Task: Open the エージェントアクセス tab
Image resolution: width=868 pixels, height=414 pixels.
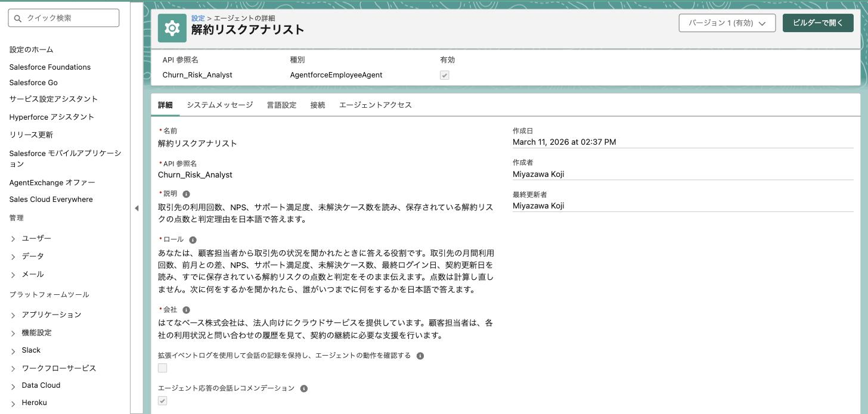Action: 376,105
